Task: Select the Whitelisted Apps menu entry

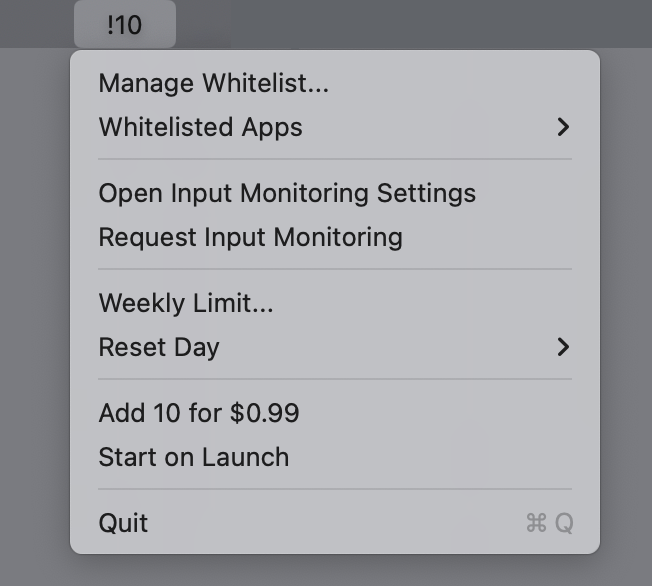Action: pos(200,127)
